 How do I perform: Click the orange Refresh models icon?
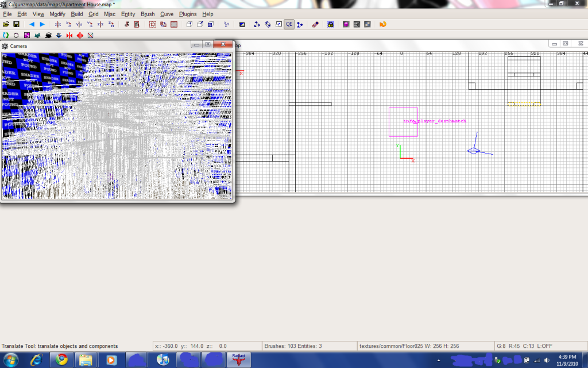(x=382, y=25)
